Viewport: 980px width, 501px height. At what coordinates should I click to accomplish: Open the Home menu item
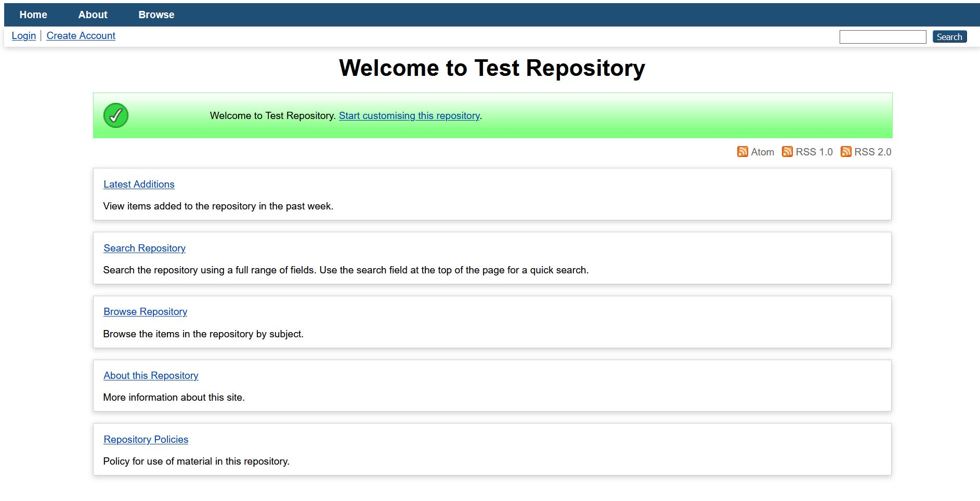point(33,15)
